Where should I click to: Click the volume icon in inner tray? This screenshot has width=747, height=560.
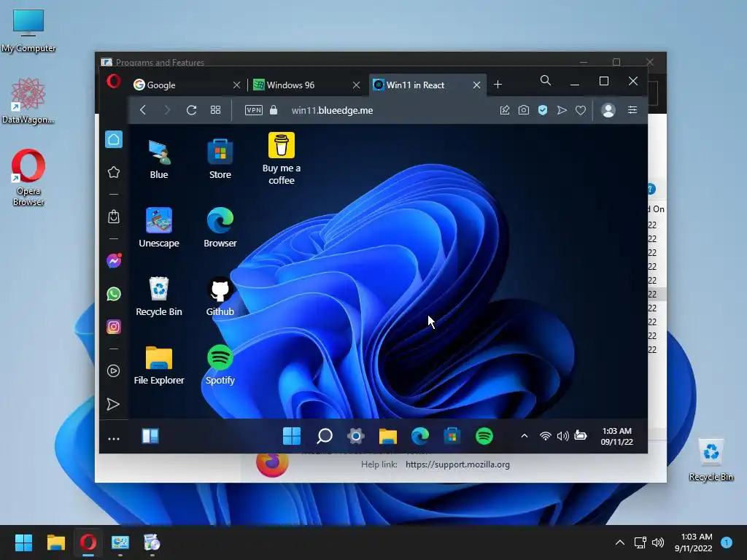[x=563, y=436]
